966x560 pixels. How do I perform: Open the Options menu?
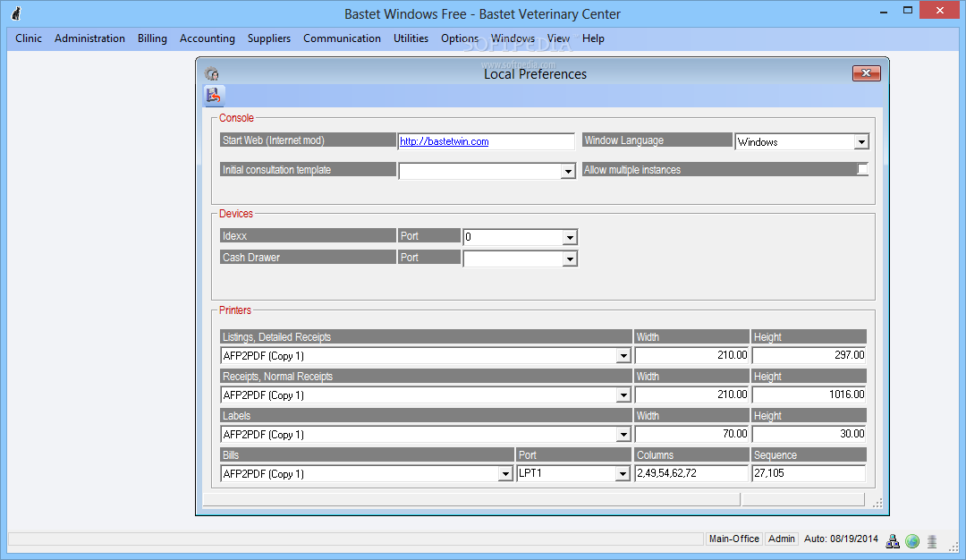(x=460, y=38)
